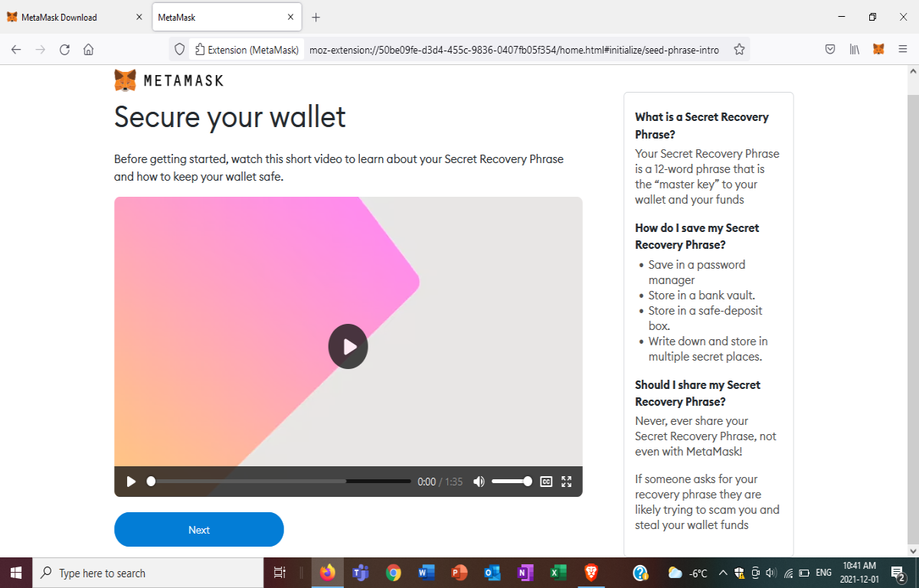Open the video in fullscreen
The width and height of the screenshot is (919, 588).
[567, 482]
